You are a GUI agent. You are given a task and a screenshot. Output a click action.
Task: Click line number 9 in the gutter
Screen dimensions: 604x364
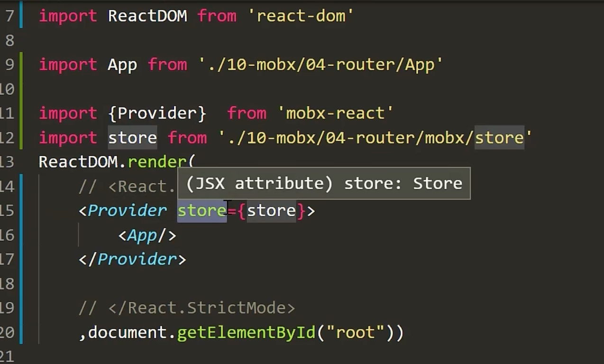[9, 64]
